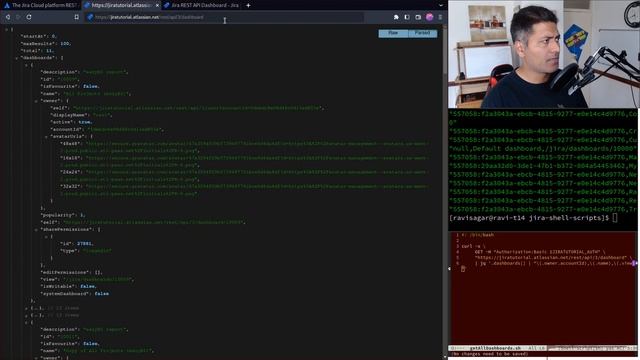Open the first owner "self" URL link
Viewport: 640px width, 360px height.
click(x=197, y=108)
